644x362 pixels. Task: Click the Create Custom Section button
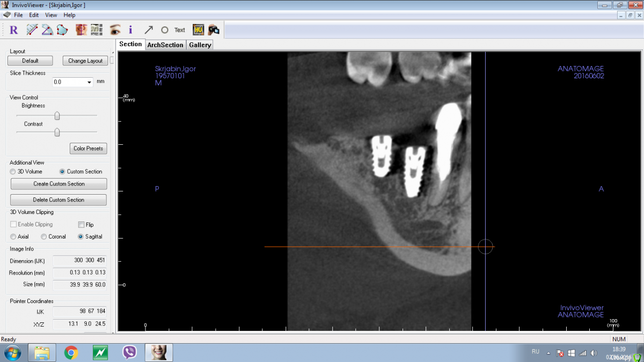point(58,184)
